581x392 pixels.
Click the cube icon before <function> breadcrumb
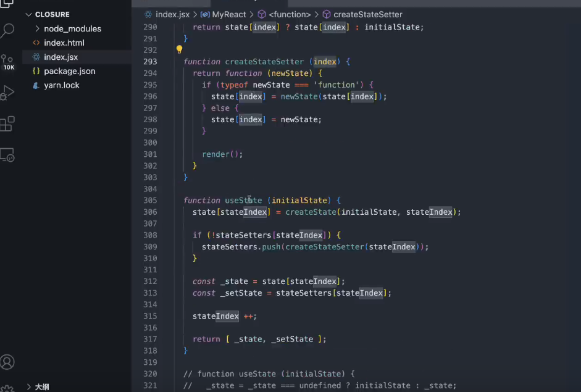(262, 14)
